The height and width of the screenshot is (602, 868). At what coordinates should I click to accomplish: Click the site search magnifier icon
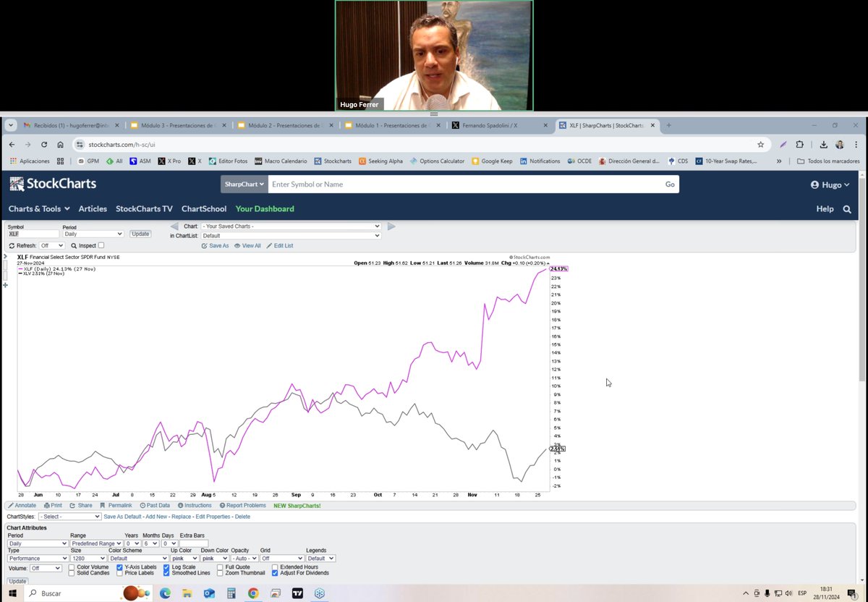click(x=847, y=209)
